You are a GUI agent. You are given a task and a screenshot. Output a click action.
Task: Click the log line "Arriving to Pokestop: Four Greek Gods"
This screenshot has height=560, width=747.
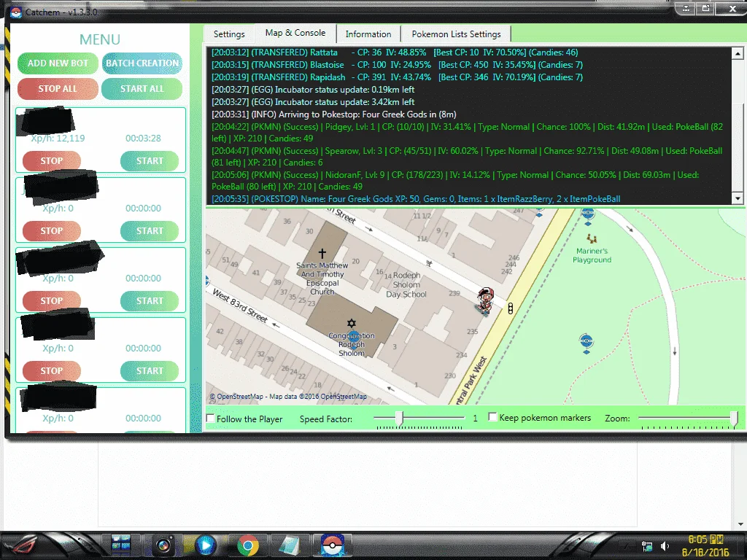click(334, 114)
